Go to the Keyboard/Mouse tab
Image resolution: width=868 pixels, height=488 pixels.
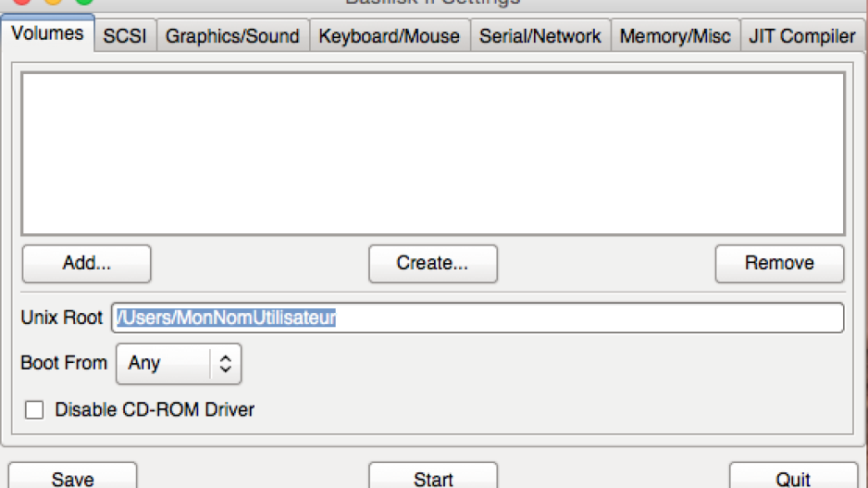tap(390, 36)
